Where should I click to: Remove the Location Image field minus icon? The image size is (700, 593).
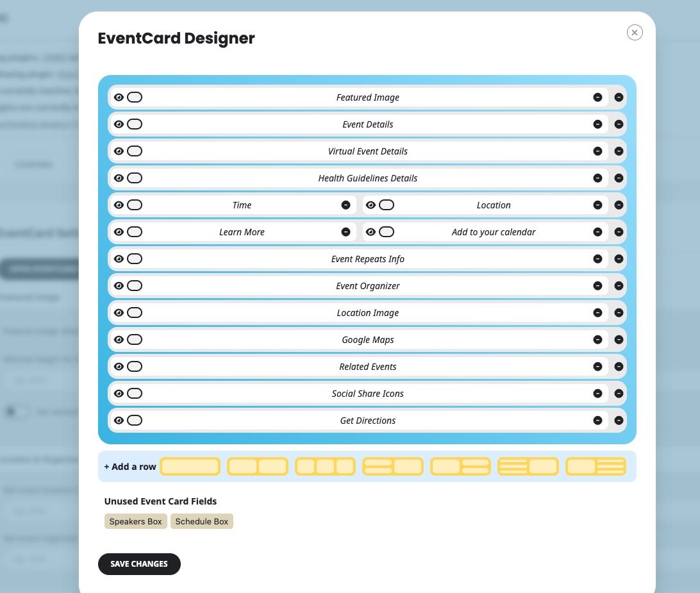[598, 313]
